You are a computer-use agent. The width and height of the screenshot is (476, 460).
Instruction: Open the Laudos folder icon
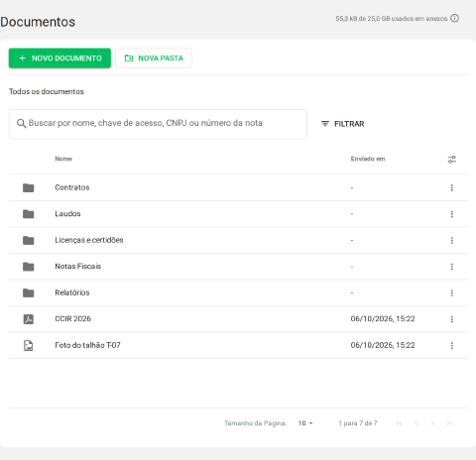tap(29, 214)
